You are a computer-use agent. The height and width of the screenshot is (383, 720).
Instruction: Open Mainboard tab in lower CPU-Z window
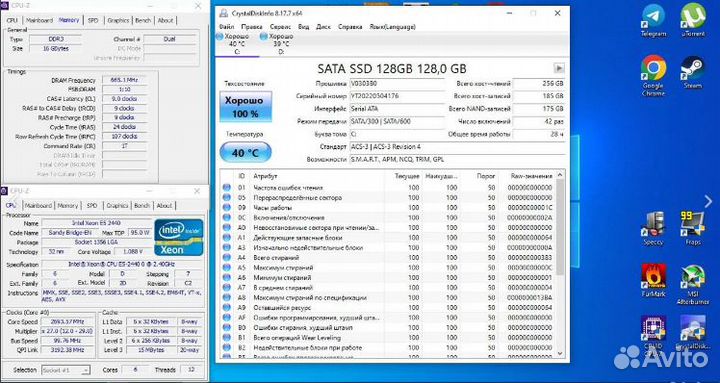coord(39,205)
